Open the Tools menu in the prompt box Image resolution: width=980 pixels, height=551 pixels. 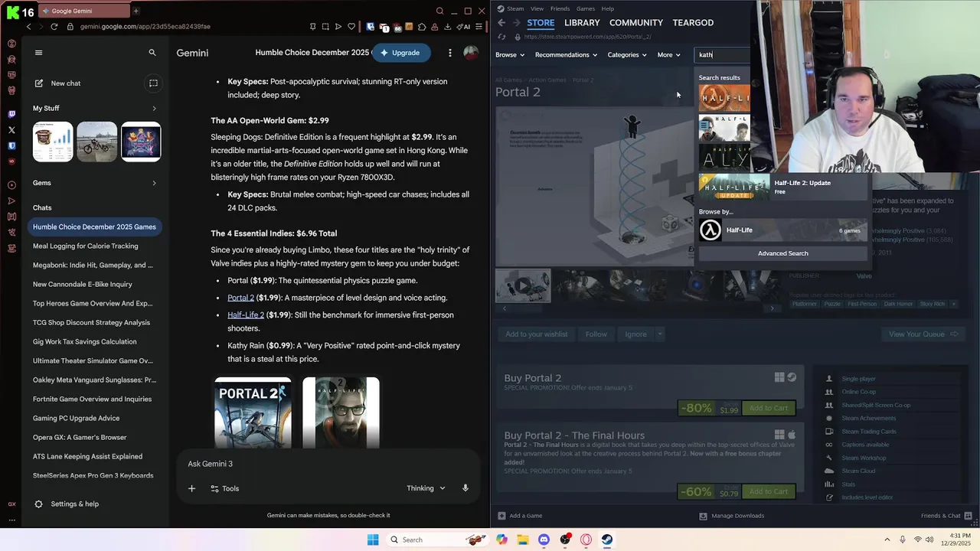click(224, 488)
